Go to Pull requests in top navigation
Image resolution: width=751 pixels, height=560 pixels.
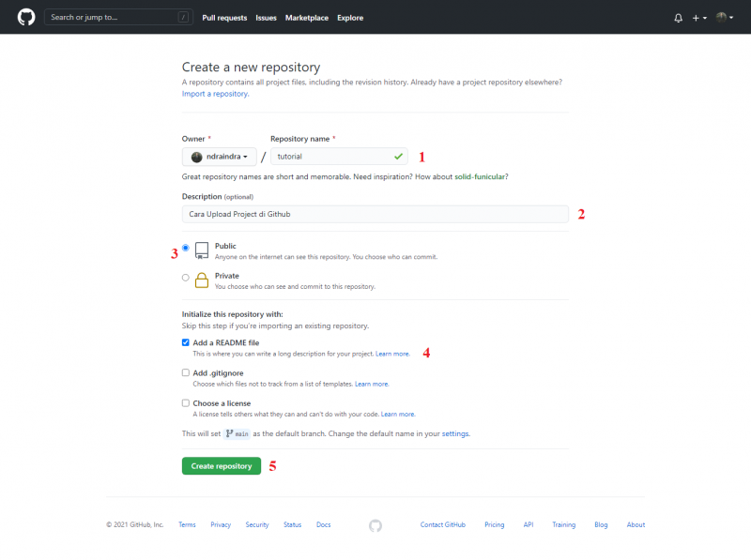[x=222, y=18]
